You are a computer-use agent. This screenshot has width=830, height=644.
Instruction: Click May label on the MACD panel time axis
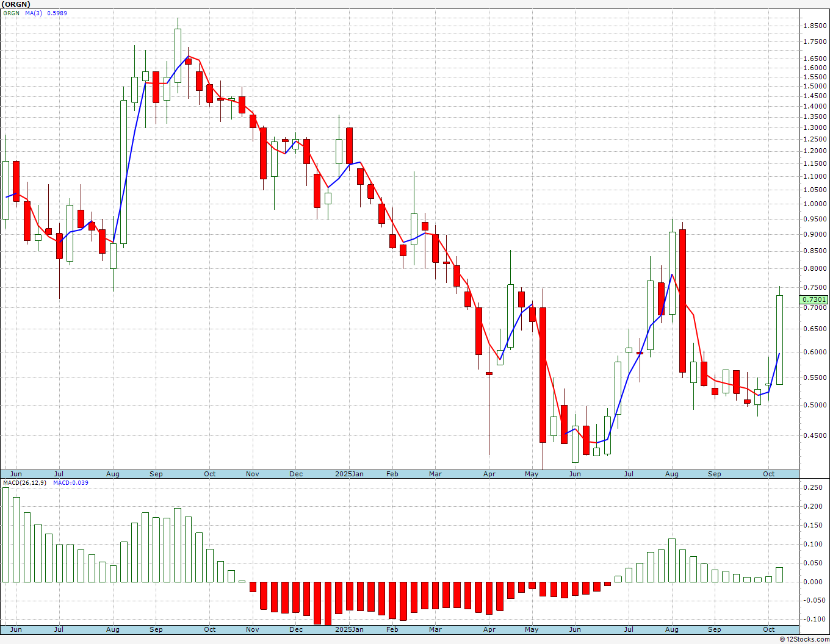point(532,629)
